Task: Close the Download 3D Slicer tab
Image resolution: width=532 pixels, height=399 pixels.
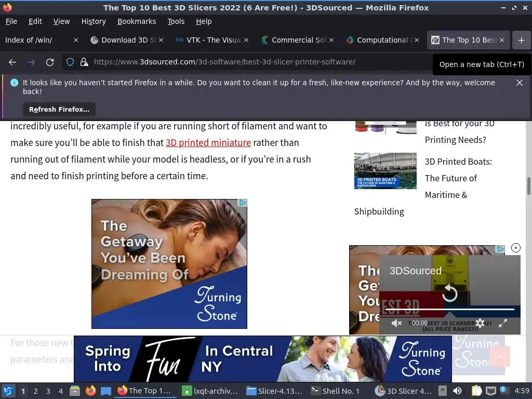Action: tap(161, 40)
